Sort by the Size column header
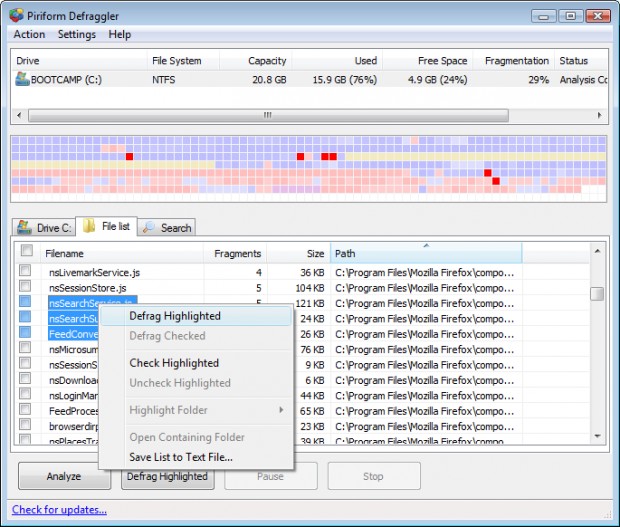The width and height of the screenshot is (620, 527). [299, 253]
